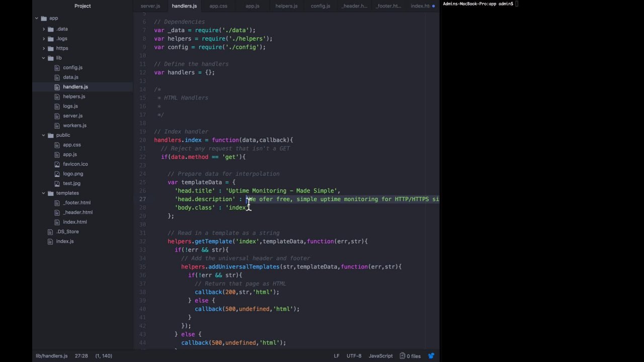Open workers.js in the tree view
This screenshot has width=644, height=362.
[x=74, y=126]
